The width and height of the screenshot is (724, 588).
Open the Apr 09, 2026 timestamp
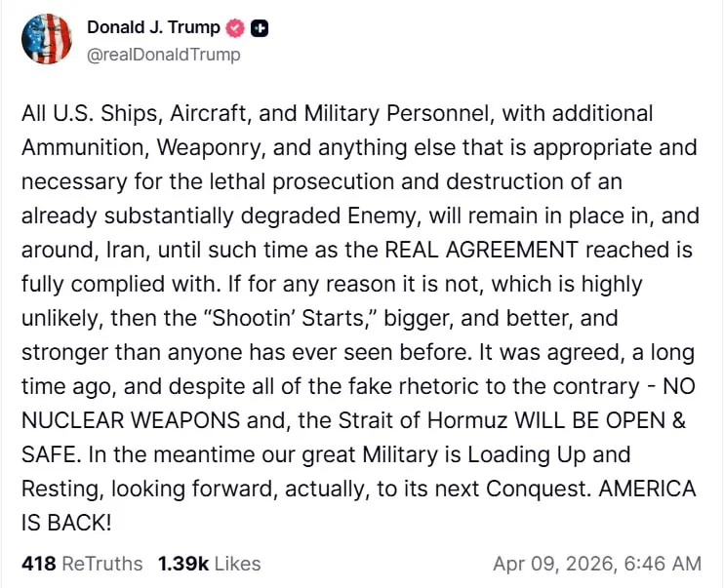[596, 564]
